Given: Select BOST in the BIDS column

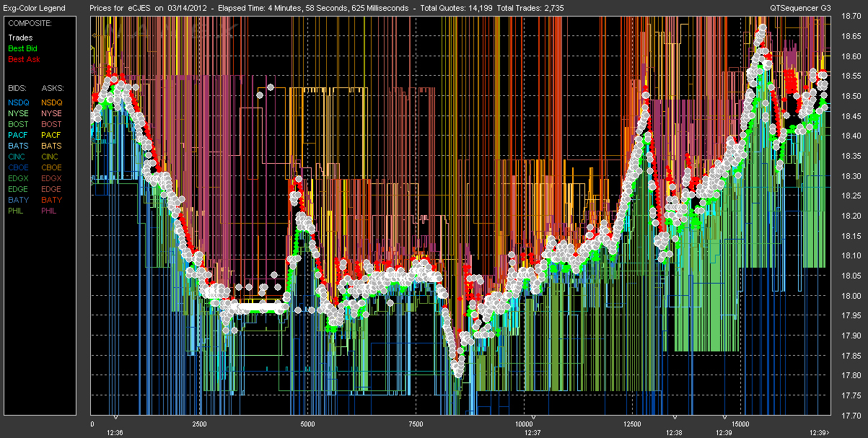Looking at the screenshot, I should pyautogui.click(x=19, y=124).
